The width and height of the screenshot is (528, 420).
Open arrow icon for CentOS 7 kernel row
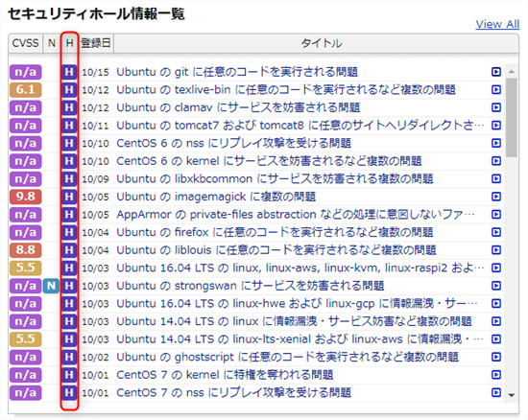point(496,375)
